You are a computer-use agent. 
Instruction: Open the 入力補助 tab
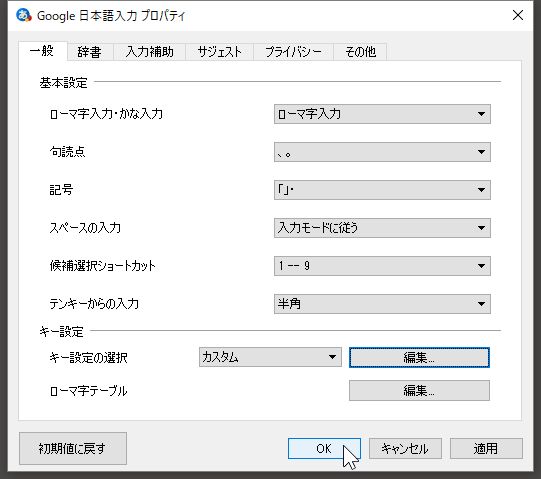click(149, 52)
